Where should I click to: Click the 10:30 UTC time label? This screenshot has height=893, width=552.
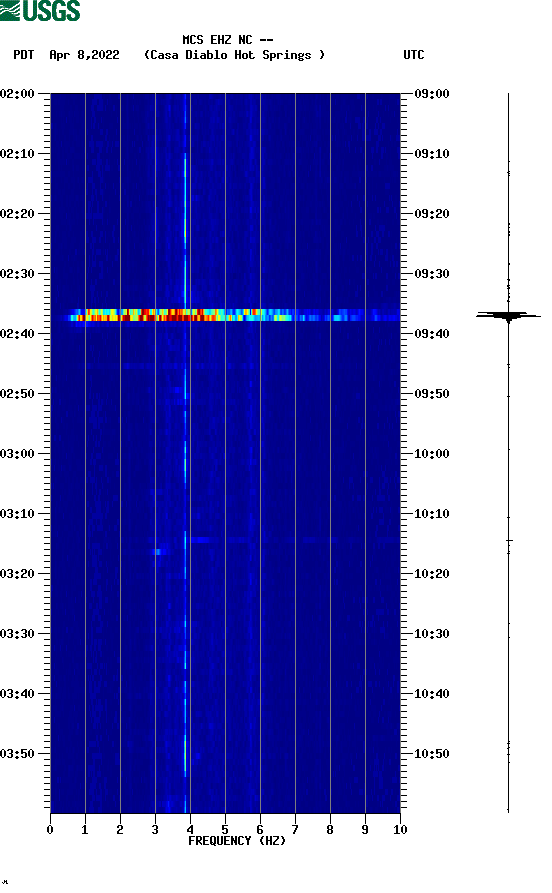[x=432, y=634]
